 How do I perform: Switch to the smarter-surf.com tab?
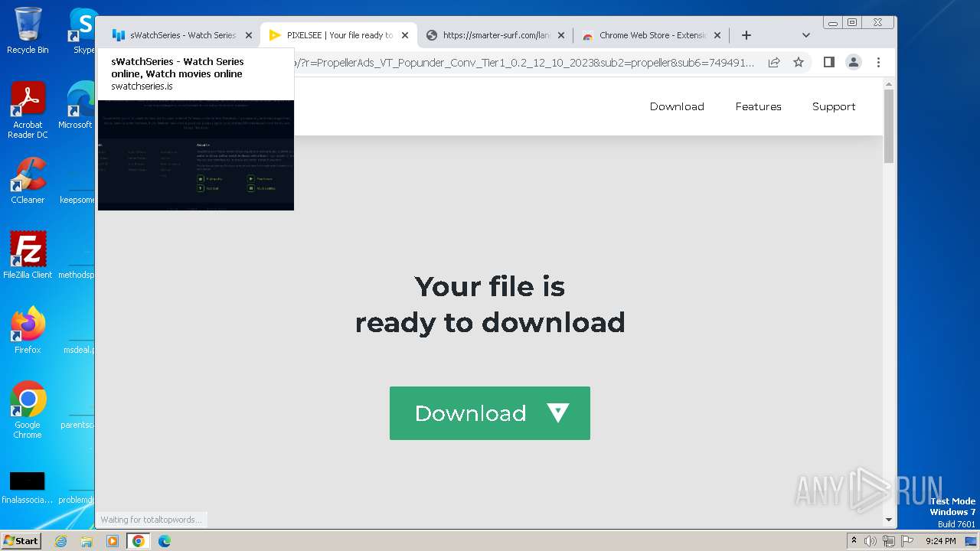pos(496,35)
